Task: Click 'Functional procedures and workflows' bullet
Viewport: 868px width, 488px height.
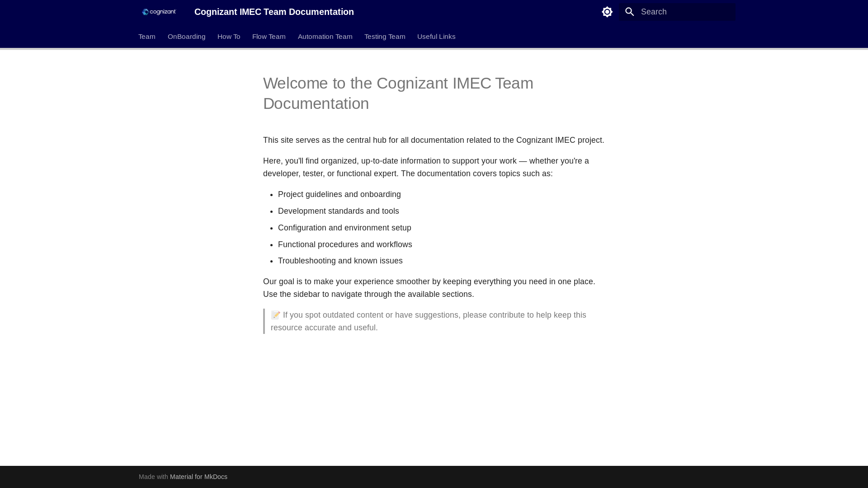Action: pyautogui.click(x=345, y=244)
